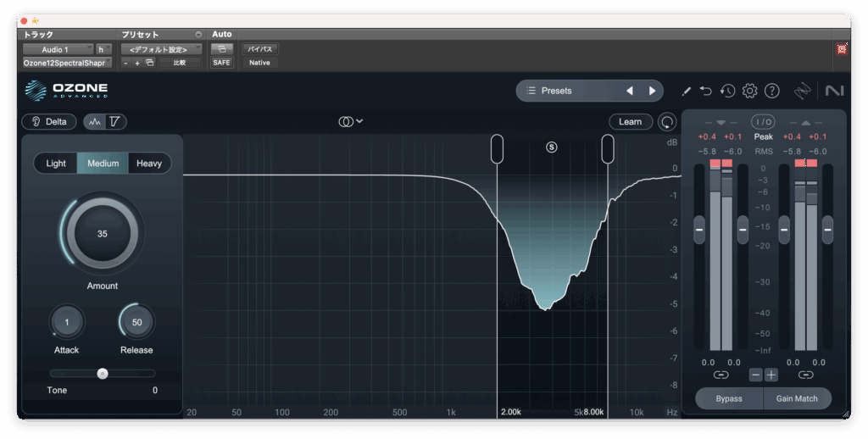868x439 pixels.
Task: Expand the stereo channel mode dropdown
Action: [350, 122]
